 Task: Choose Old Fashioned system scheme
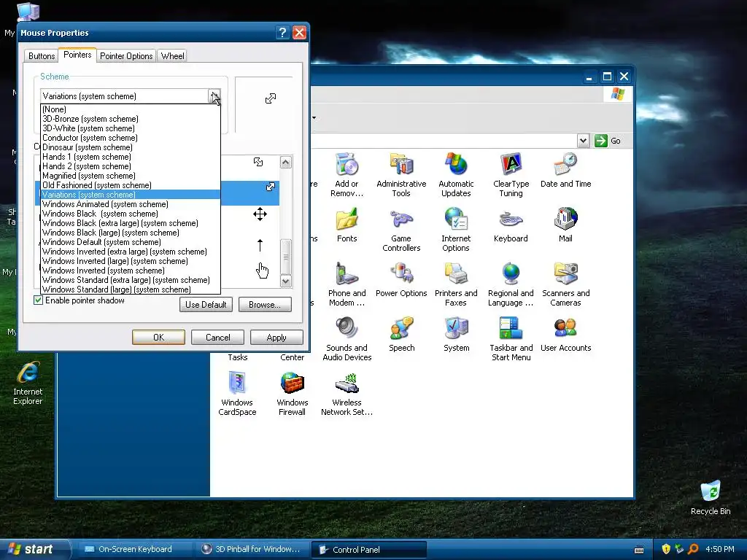(130, 185)
